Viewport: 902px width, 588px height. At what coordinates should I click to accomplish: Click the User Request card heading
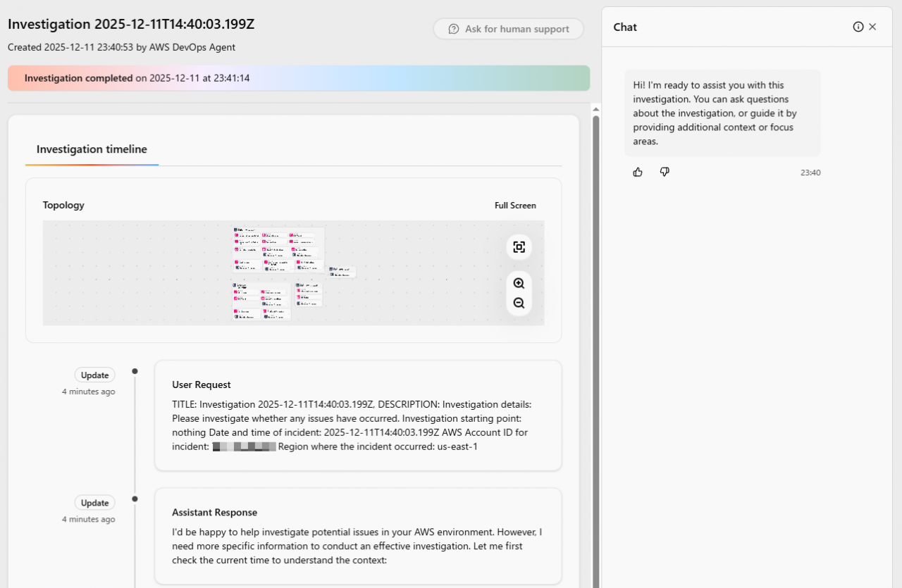(x=202, y=384)
